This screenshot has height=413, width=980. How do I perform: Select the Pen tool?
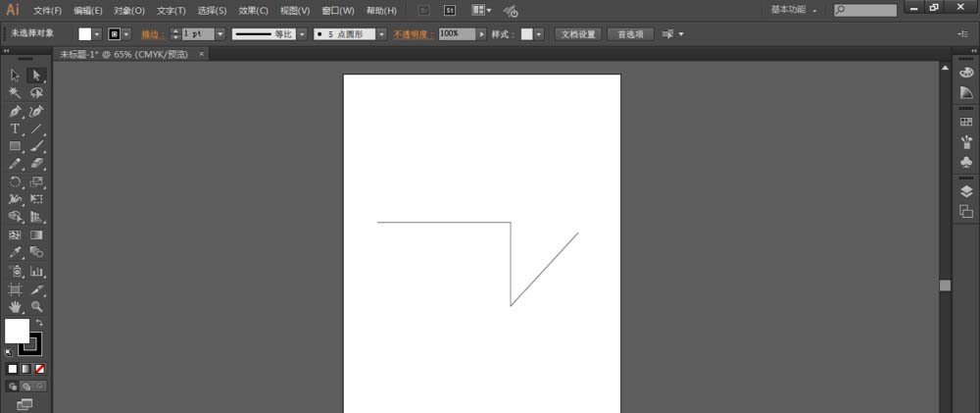[16, 111]
